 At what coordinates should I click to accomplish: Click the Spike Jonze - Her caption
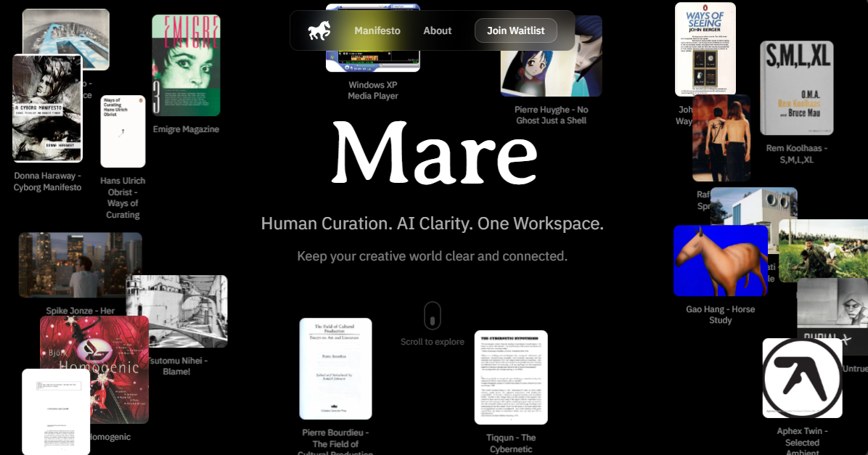tap(81, 311)
